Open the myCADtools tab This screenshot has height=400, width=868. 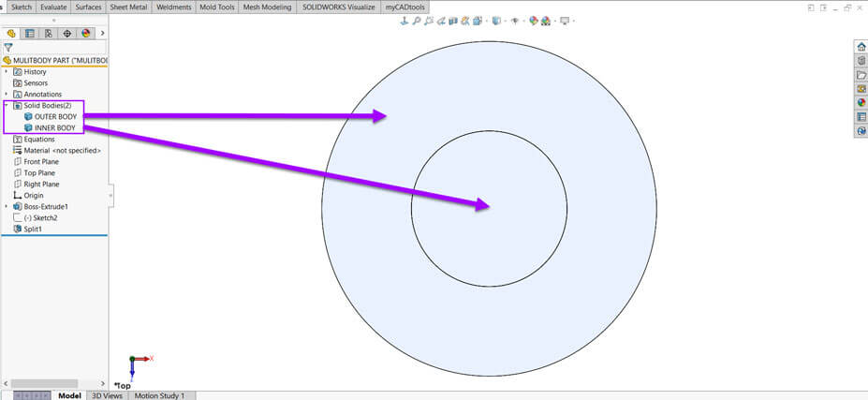point(405,7)
